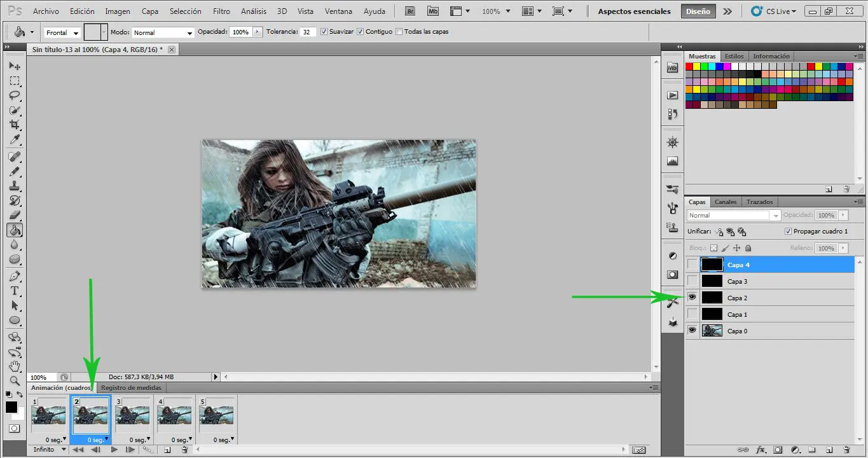
Task: Show Capa 3 layer visibility
Action: [x=692, y=281]
